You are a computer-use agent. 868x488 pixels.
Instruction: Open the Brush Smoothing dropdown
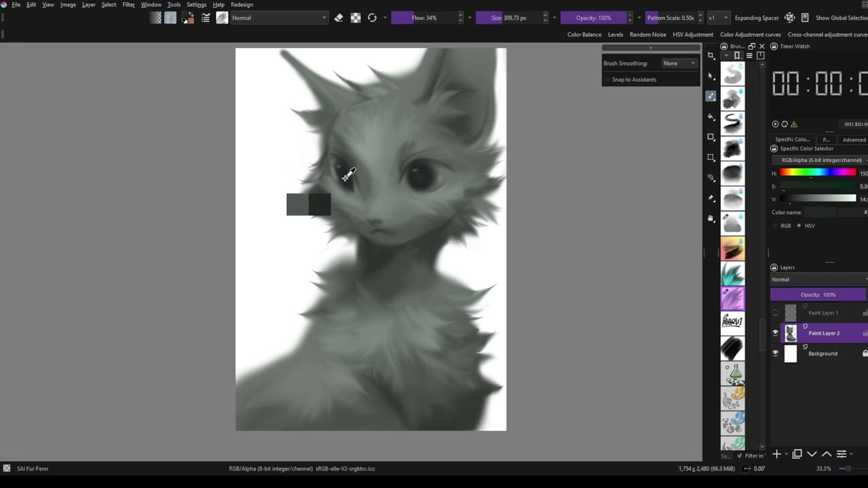(x=679, y=63)
